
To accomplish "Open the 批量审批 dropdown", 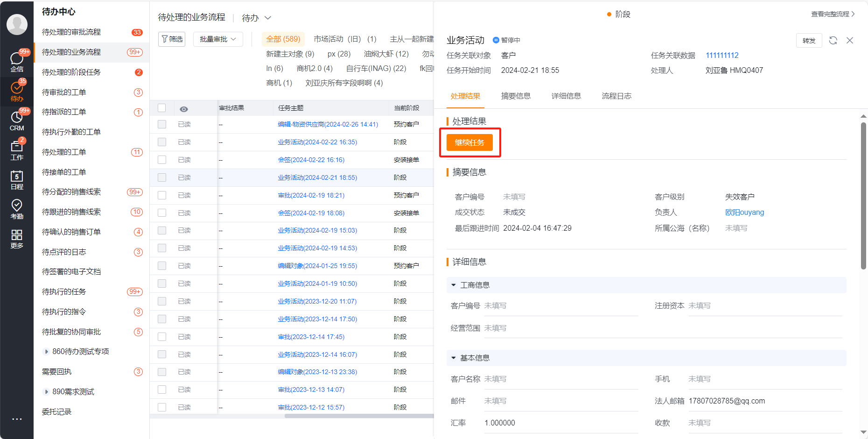I will pyautogui.click(x=218, y=39).
